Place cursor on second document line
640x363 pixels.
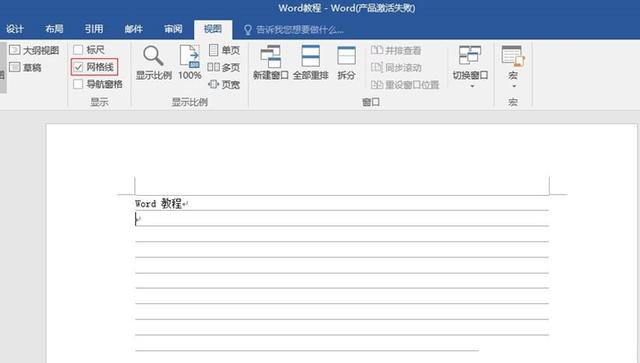(x=342, y=219)
